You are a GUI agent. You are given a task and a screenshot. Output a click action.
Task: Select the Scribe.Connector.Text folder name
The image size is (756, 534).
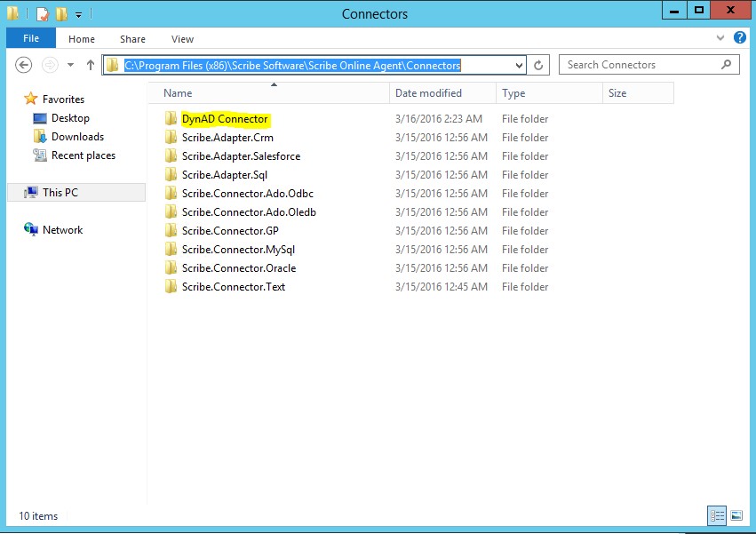click(x=234, y=287)
